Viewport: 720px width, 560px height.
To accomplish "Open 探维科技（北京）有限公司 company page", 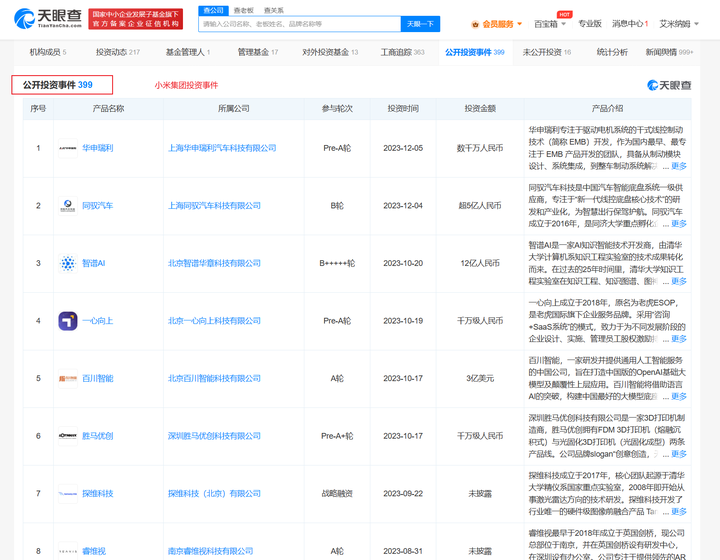I will [214, 494].
